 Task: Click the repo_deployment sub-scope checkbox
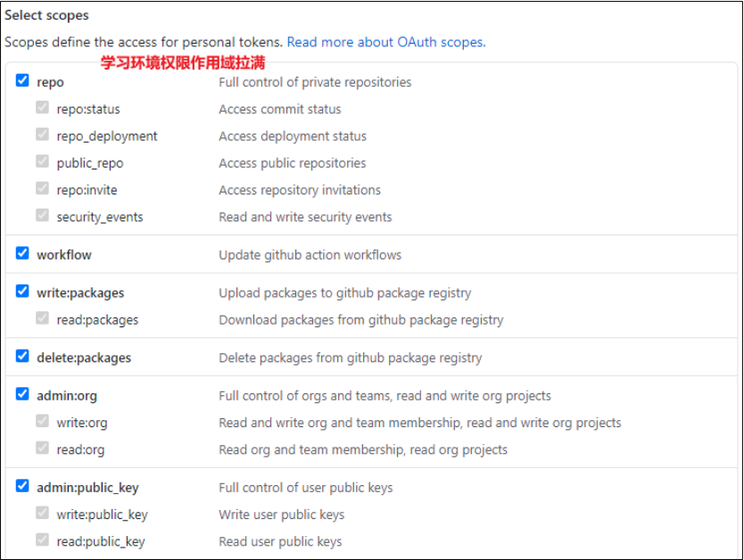pos(42,135)
